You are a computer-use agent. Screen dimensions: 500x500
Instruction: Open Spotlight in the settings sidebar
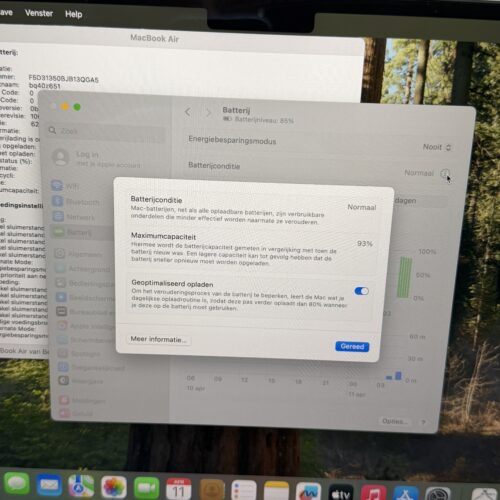click(80, 354)
